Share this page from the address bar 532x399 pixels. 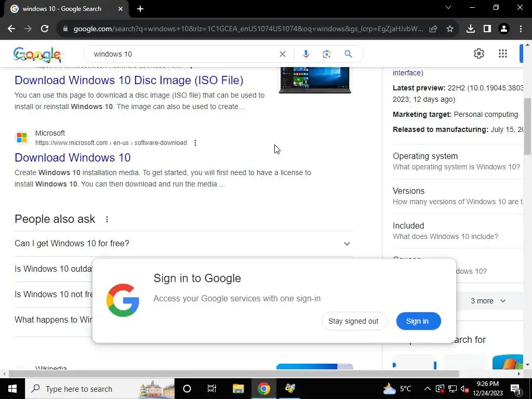(x=433, y=29)
